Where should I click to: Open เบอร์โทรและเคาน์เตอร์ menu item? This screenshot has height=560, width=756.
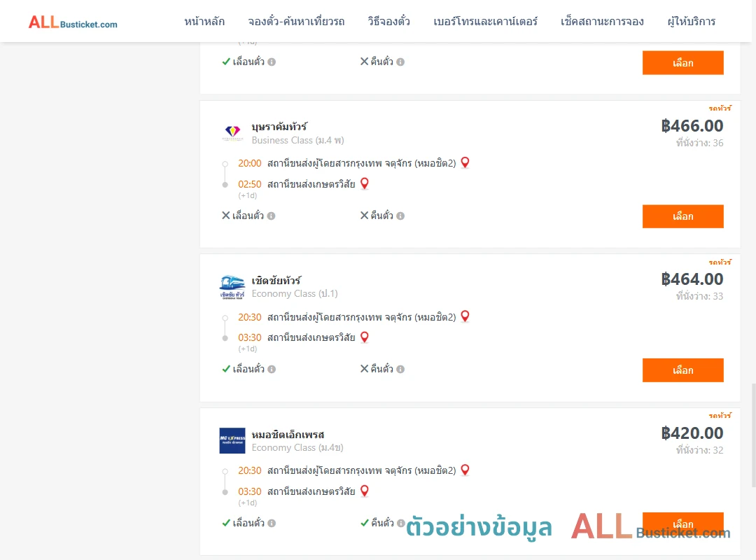coord(486,22)
